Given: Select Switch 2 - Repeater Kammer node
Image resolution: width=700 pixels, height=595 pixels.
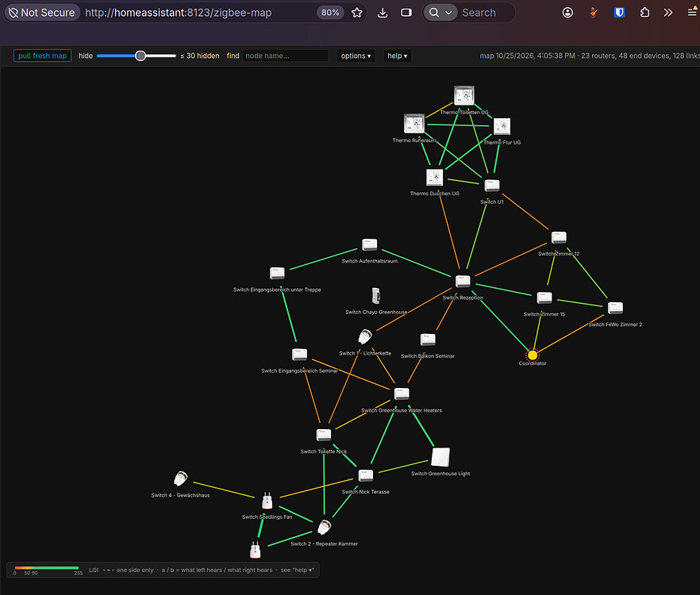Looking at the screenshot, I should [324, 527].
